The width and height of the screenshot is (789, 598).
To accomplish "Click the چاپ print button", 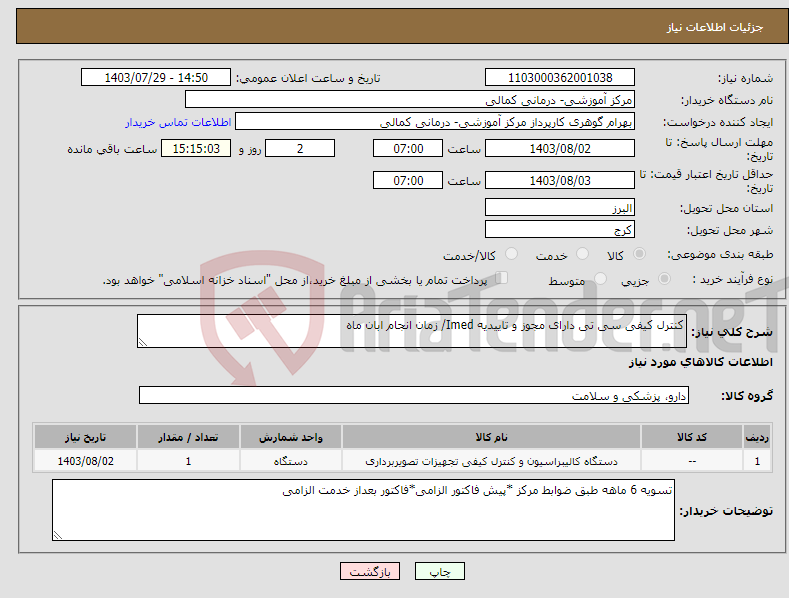I will [440, 571].
